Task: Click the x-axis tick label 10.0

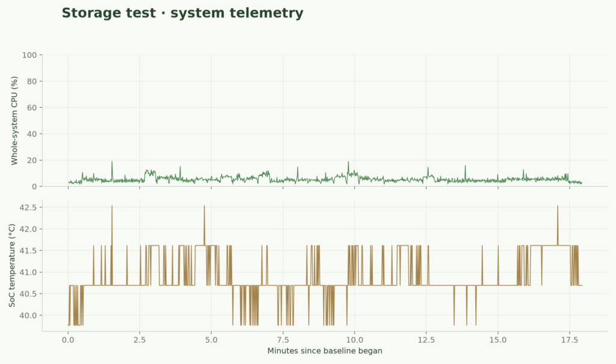Action: (x=354, y=339)
